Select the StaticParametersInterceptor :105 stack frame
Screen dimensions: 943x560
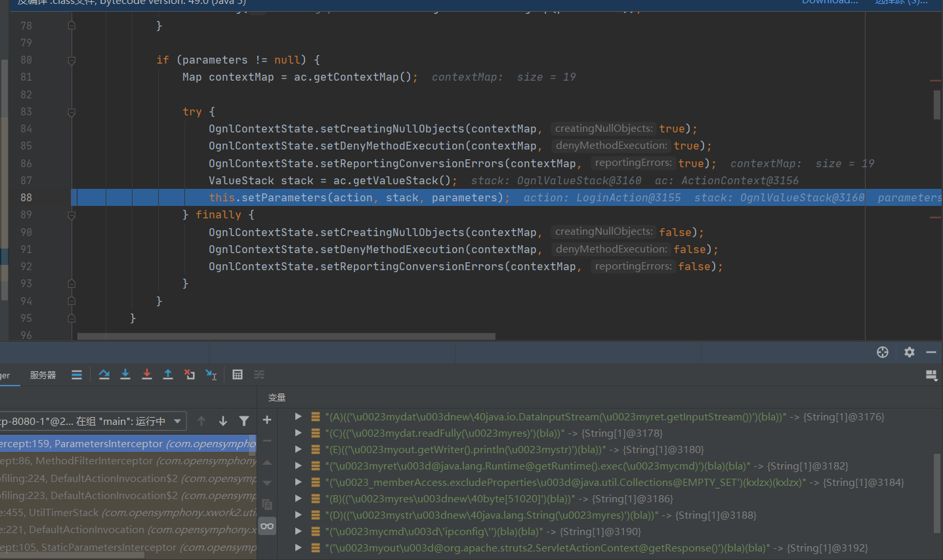[128, 547]
